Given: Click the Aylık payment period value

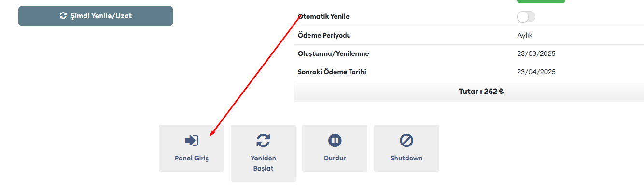Looking at the screenshot, I should click(525, 36).
